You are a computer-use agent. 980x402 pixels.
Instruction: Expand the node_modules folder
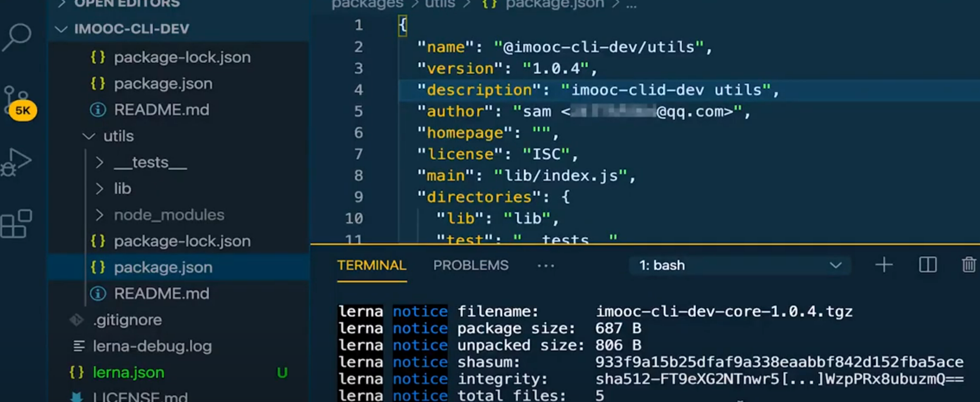click(x=178, y=215)
